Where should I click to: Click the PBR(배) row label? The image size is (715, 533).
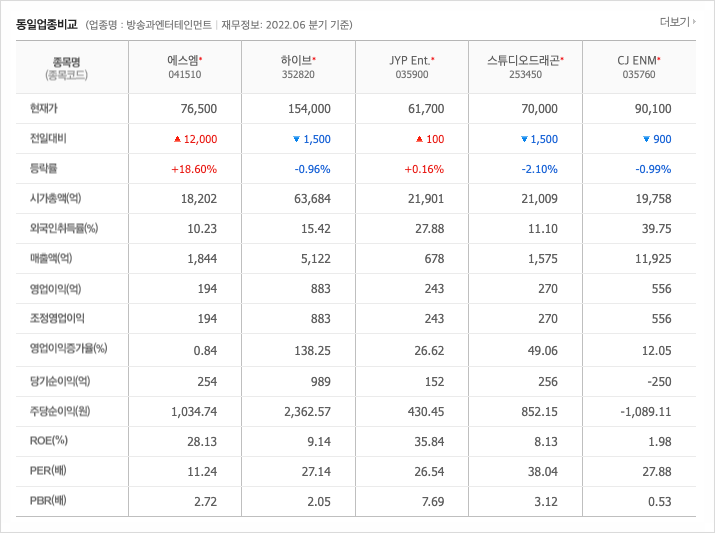(x=48, y=501)
